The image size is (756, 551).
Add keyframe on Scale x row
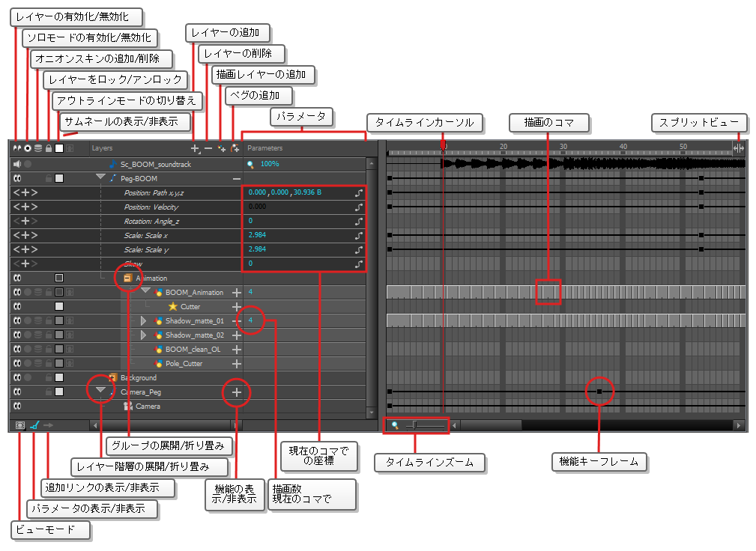(x=25, y=236)
